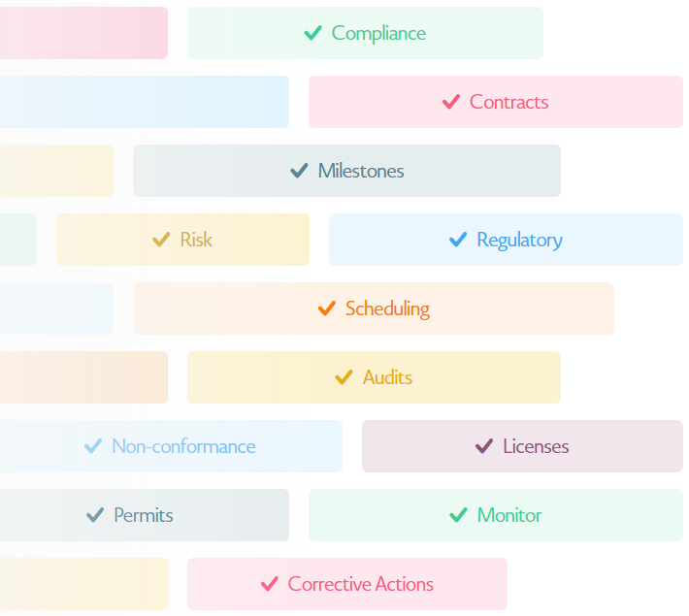Image resolution: width=689 pixels, height=616 pixels.
Task: Click the blue checkmark beside Regulatory
Action: (458, 240)
